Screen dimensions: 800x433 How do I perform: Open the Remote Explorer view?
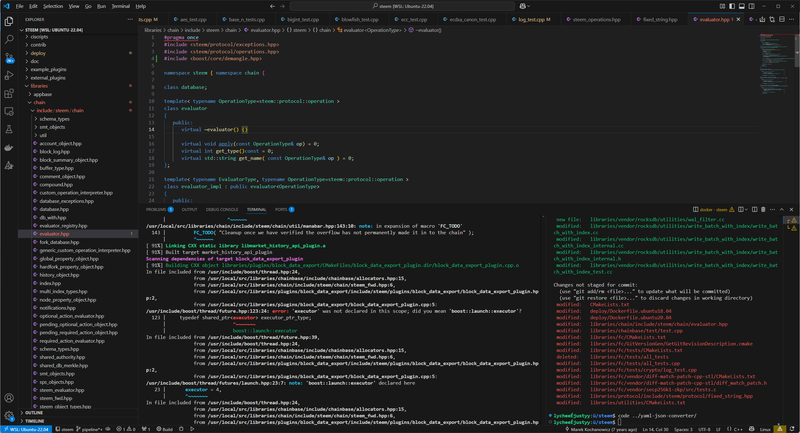(9, 111)
